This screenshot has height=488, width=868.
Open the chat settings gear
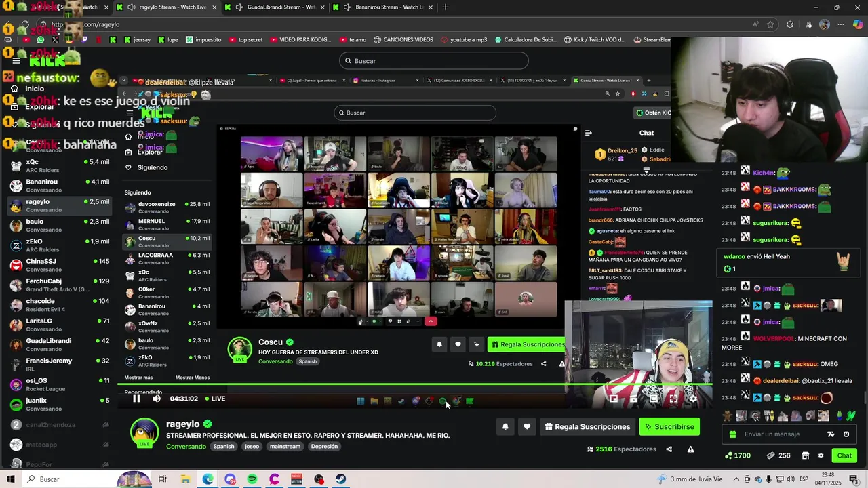(x=821, y=455)
